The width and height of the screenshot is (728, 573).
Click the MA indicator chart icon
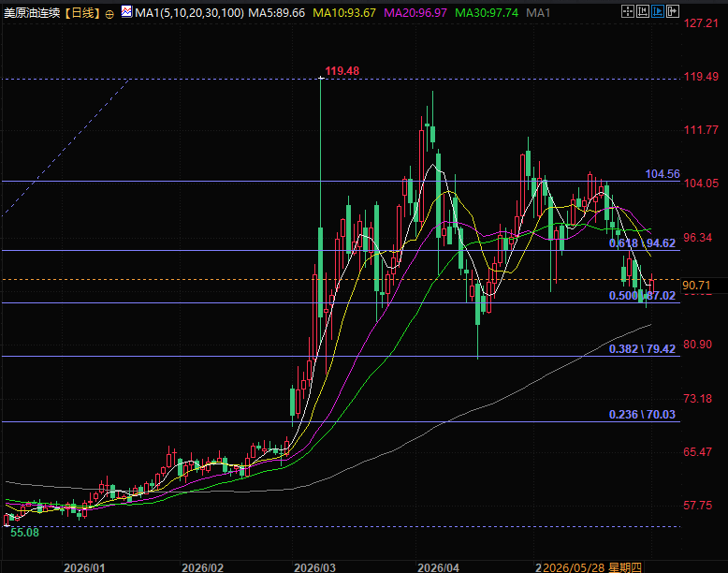click(x=126, y=11)
